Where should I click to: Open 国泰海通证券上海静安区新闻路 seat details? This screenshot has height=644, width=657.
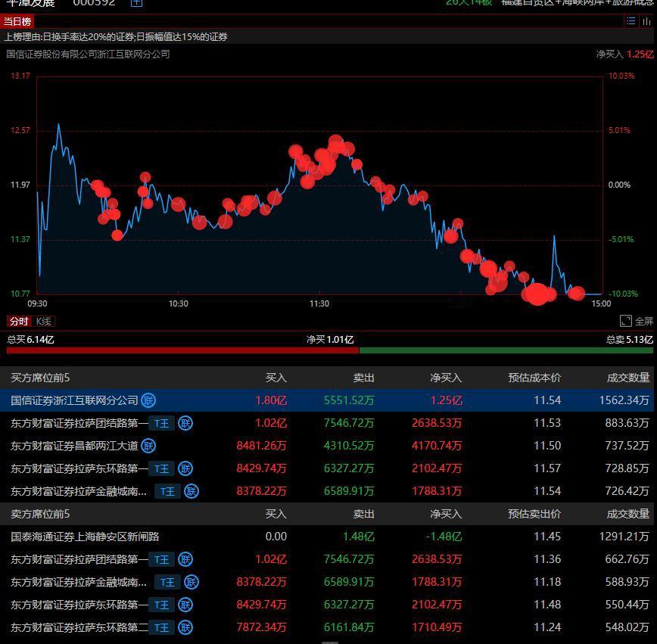tap(85, 537)
